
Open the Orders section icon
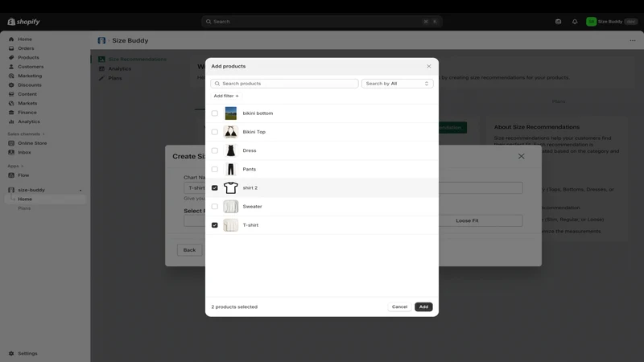pos(11,48)
